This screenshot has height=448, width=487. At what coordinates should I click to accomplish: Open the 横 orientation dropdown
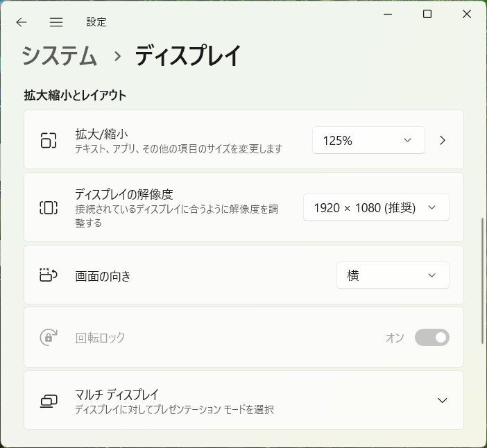tap(393, 275)
